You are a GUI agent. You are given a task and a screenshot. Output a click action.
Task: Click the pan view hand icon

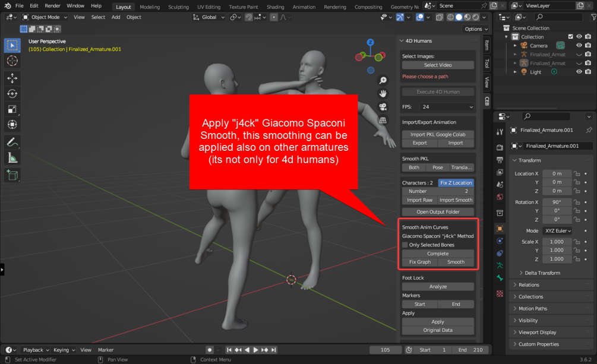(383, 94)
